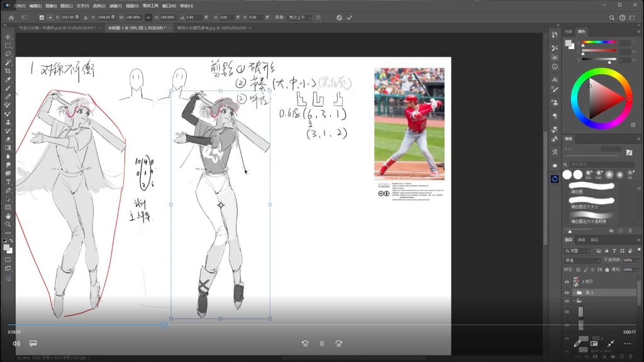Screen dimensions: 644x362
Task: Toggle lock all for the layer
Action: click(607, 270)
